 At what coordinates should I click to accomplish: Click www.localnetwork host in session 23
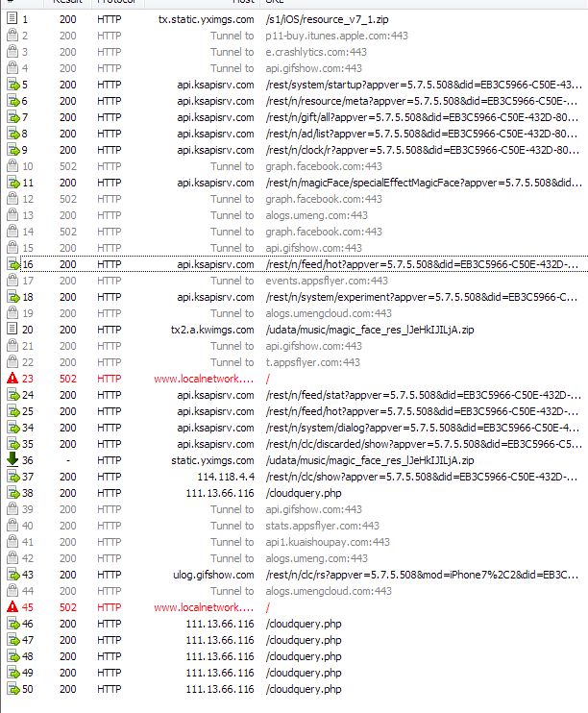[x=204, y=379]
